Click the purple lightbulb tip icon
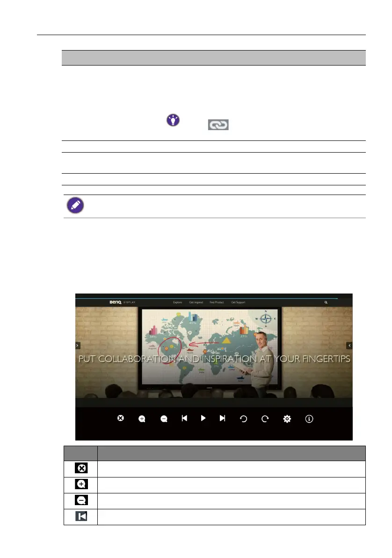Viewport: 392px width, 558px height. click(173, 120)
